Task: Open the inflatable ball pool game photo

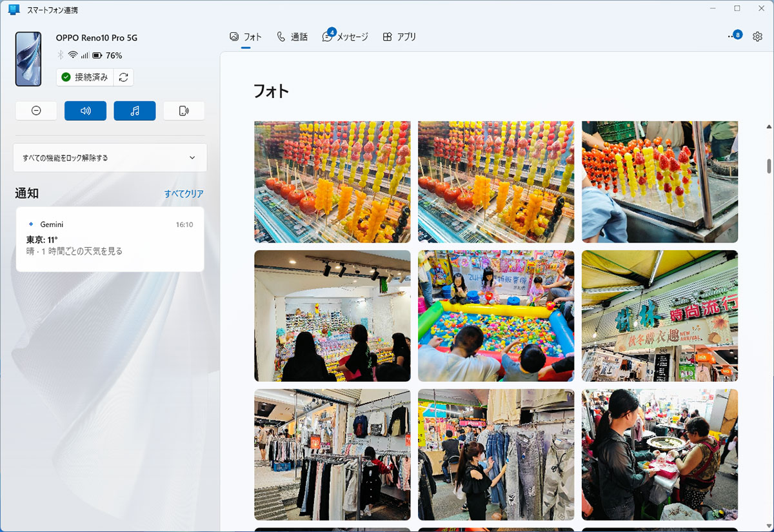Action: tap(496, 316)
